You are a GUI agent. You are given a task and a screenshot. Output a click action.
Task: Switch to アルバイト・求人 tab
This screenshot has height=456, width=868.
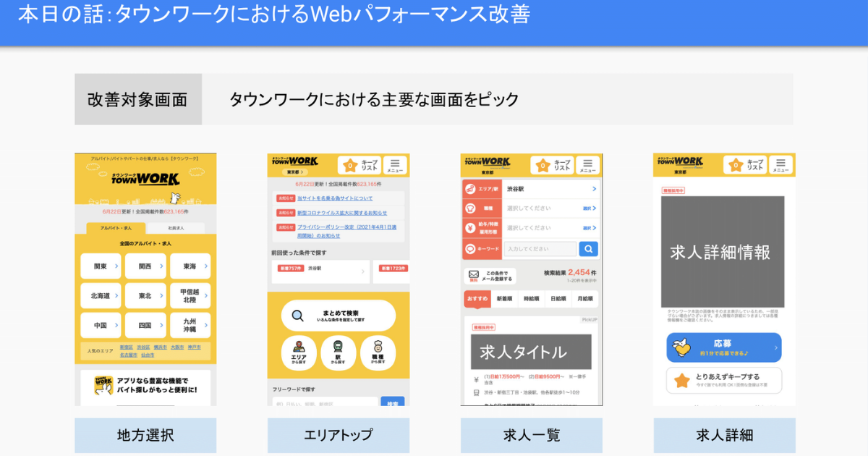(x=114, y=228)
